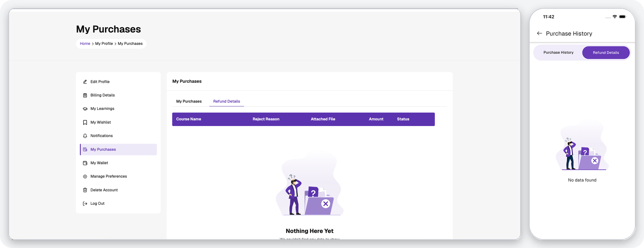Image resolution: width=644 pixels, height=248 pixels.
Task: Click the My Wishlist bookmark icon
Action: pos(85,122)
